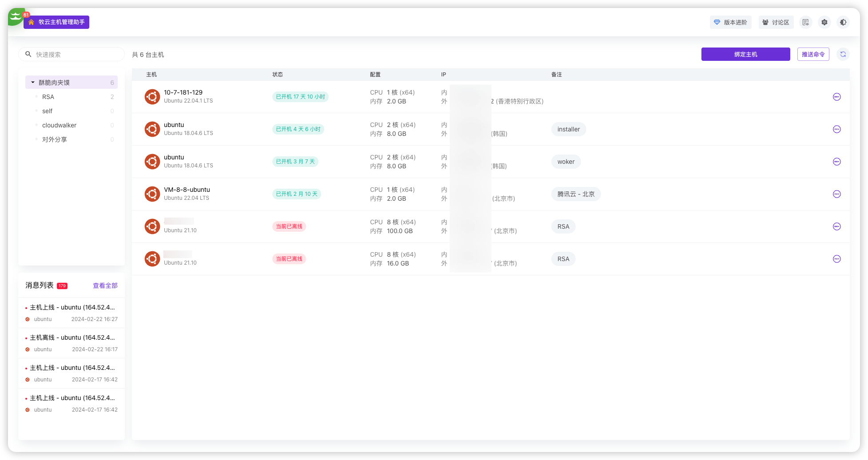Open more options for the woker host

tap(837, 162)
